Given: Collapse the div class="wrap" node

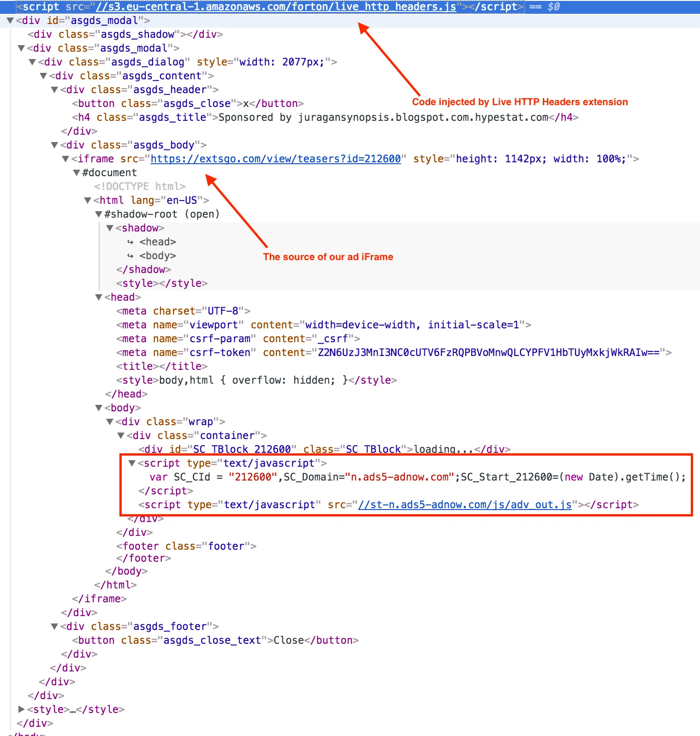Looking at the screenshot, I should click(x=110, y=422).
